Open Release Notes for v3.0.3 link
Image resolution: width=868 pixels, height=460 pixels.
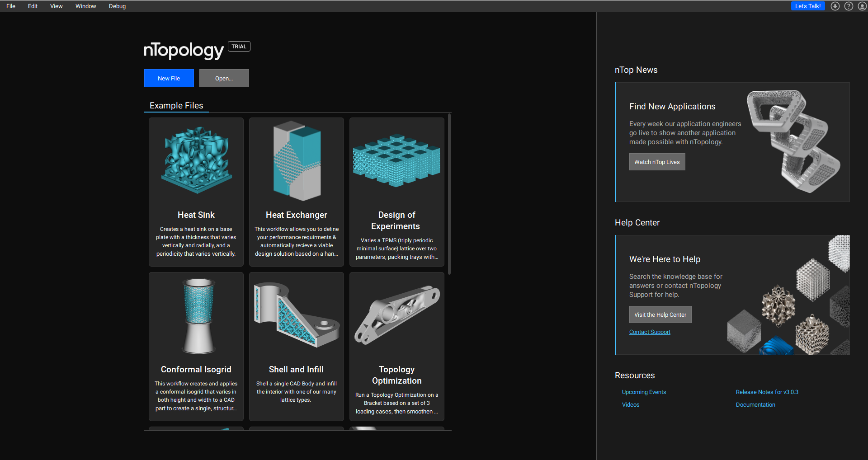[767, 392]
